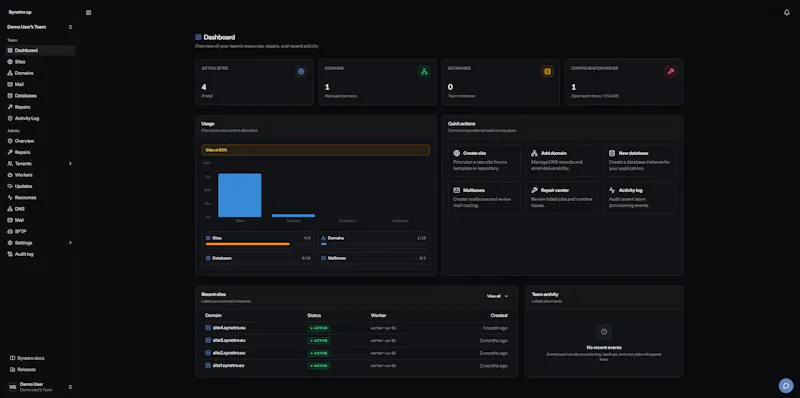Open Resources in the admin menu

point(40,197)
